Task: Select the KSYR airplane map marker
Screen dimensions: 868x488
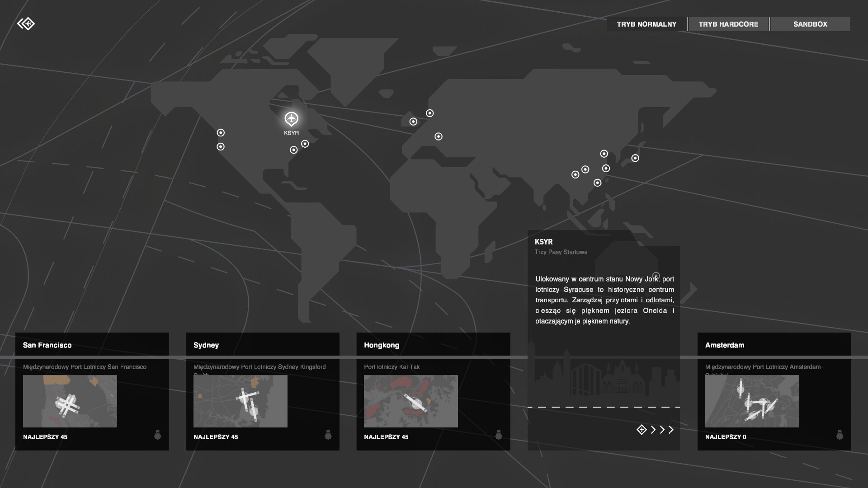Action: point(292,119)
